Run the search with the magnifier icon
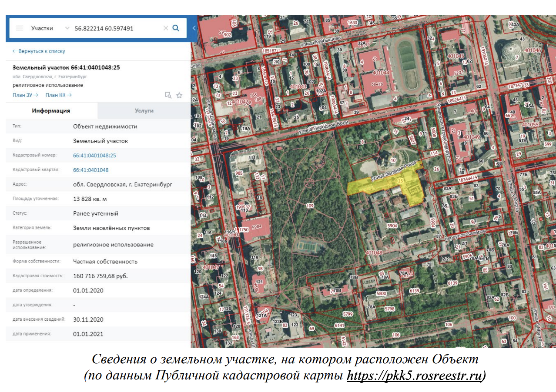The image size is (556, 392). [176, 28]
